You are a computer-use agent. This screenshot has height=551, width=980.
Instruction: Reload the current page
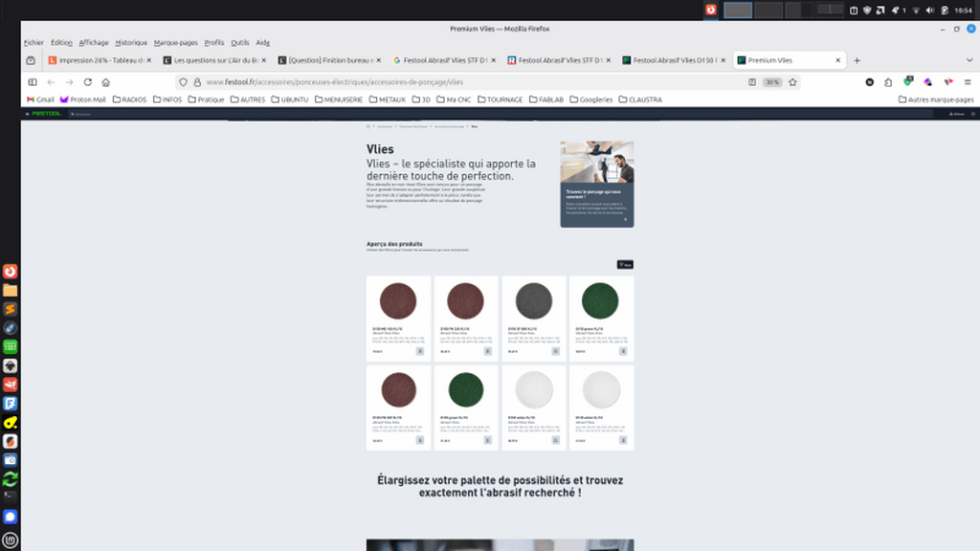click(x=88, y=82)
